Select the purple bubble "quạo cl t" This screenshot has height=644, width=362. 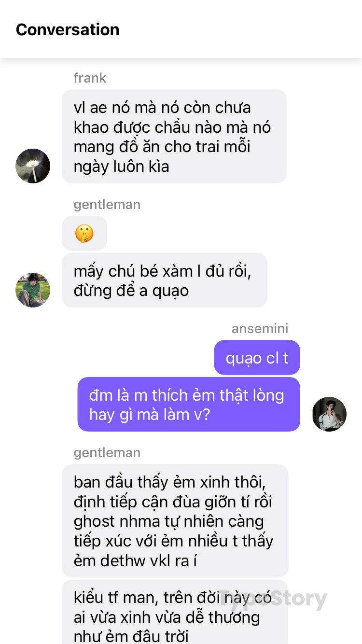[257, 358]
